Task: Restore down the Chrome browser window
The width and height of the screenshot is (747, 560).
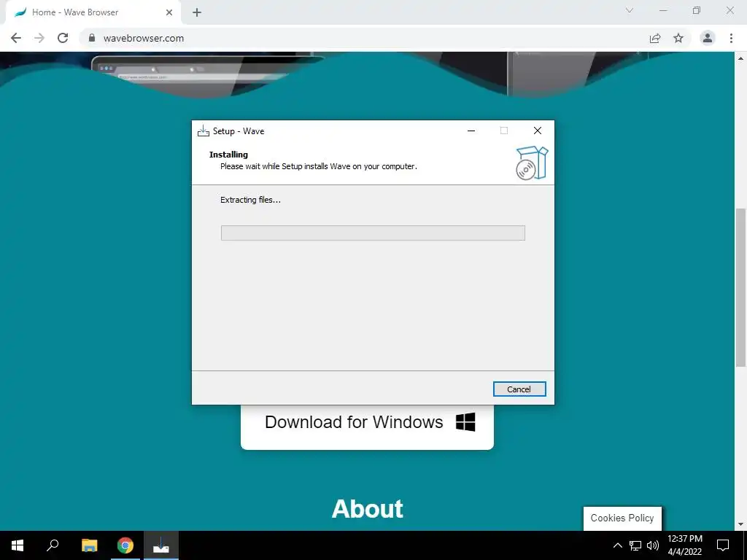Action: (x=697, y=10)
